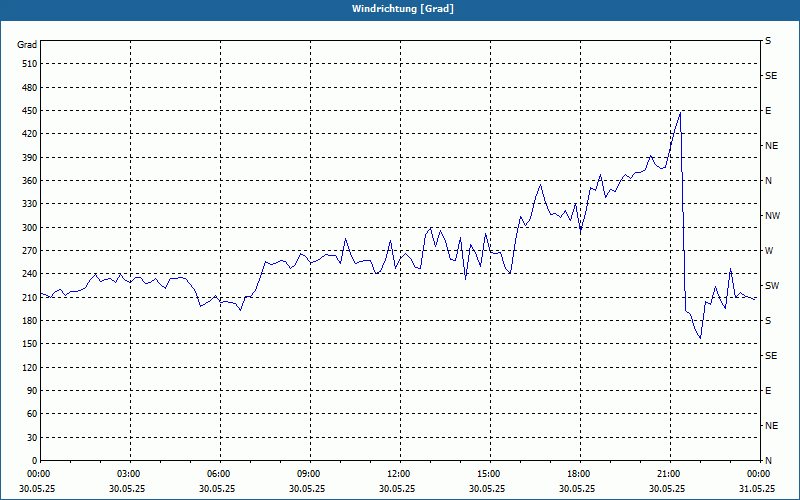Select the "SE" compass label level with 480
Screen dimensions: 800x500
pos(771,76)
